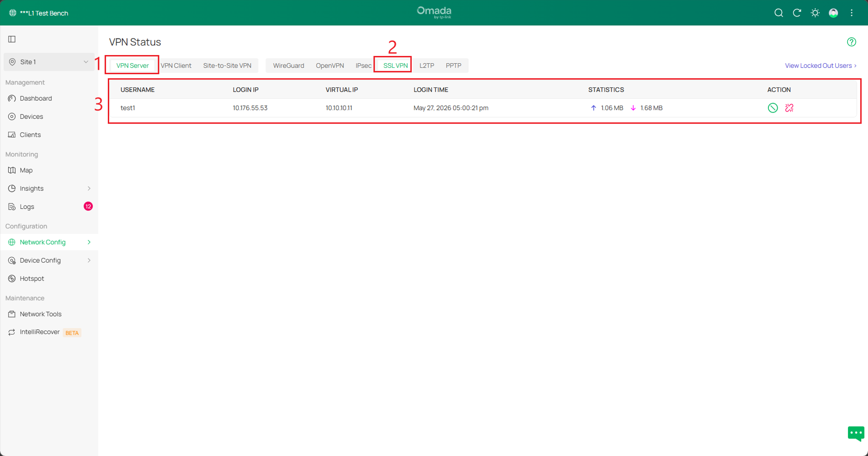This screenshot has width=868, height=456.
Task: Click the help question mark icon
Action: [851, 42]
